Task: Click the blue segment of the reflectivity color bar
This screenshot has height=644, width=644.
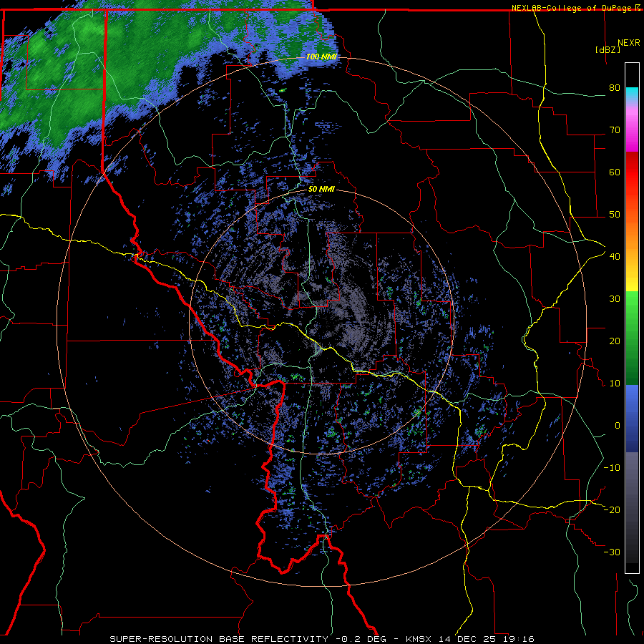Action: click(632, 419)
